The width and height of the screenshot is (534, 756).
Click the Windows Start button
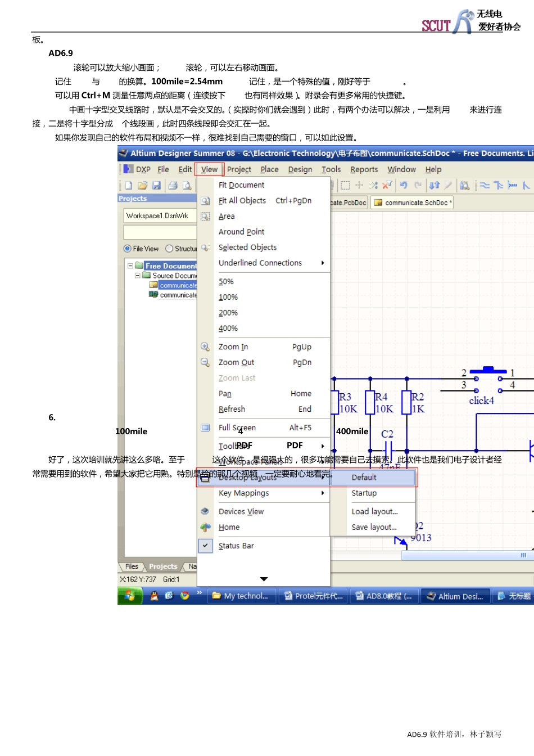tap(130, 596)
